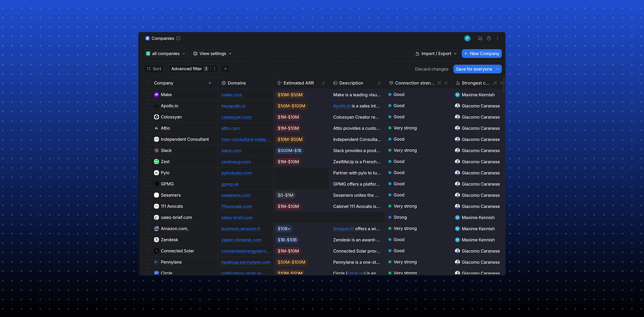The image size is (644, 317).
Task: Select the Attio row checkbox
Action: 148,128
